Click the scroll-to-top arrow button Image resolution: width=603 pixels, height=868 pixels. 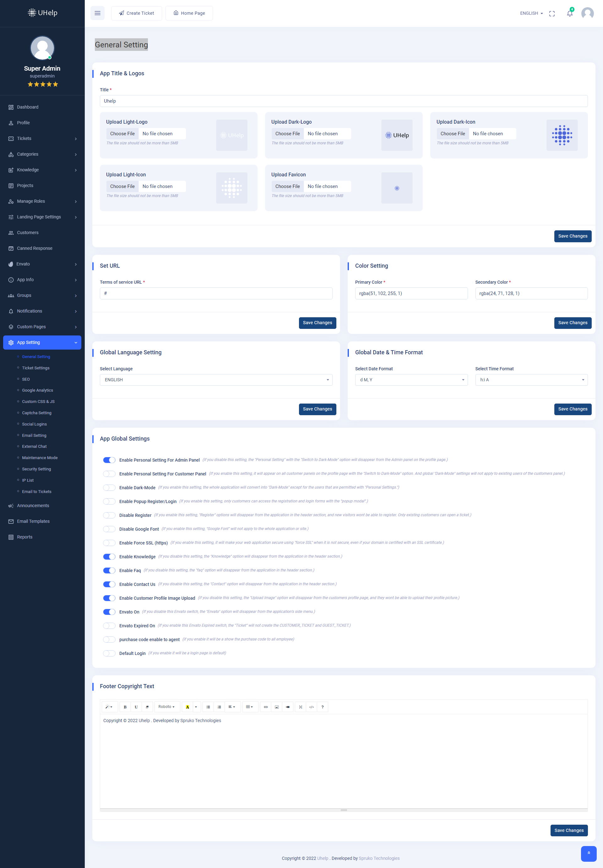588,853
